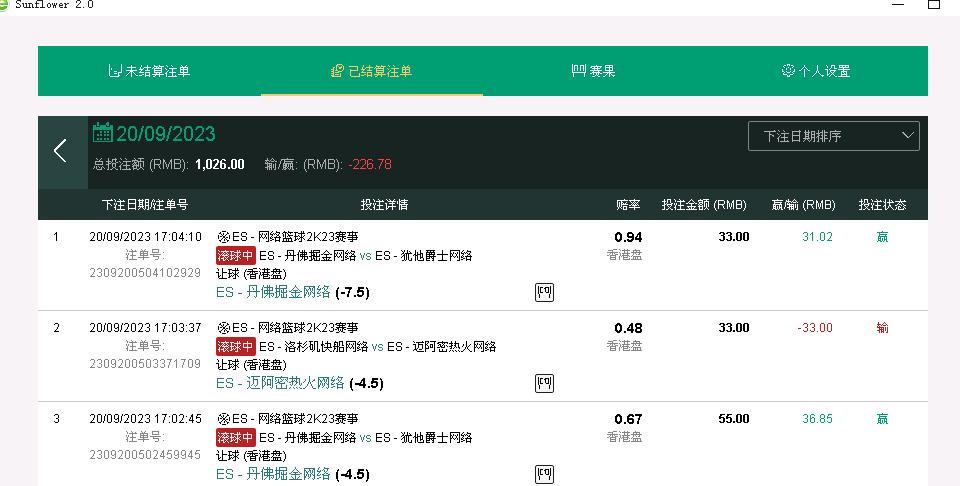The height and width of the screenshot is (486, 960).
Task: Click odds value 0.67
Action: [x=628, y=420]
